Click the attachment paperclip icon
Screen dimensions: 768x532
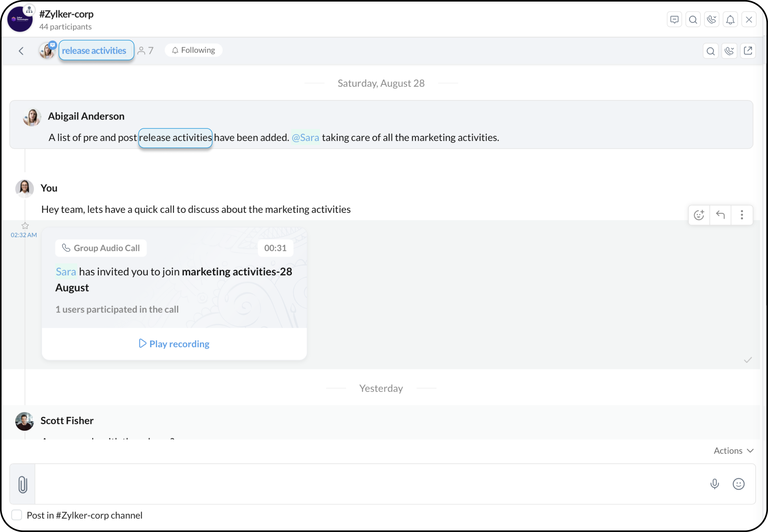(x=23, y=484)
